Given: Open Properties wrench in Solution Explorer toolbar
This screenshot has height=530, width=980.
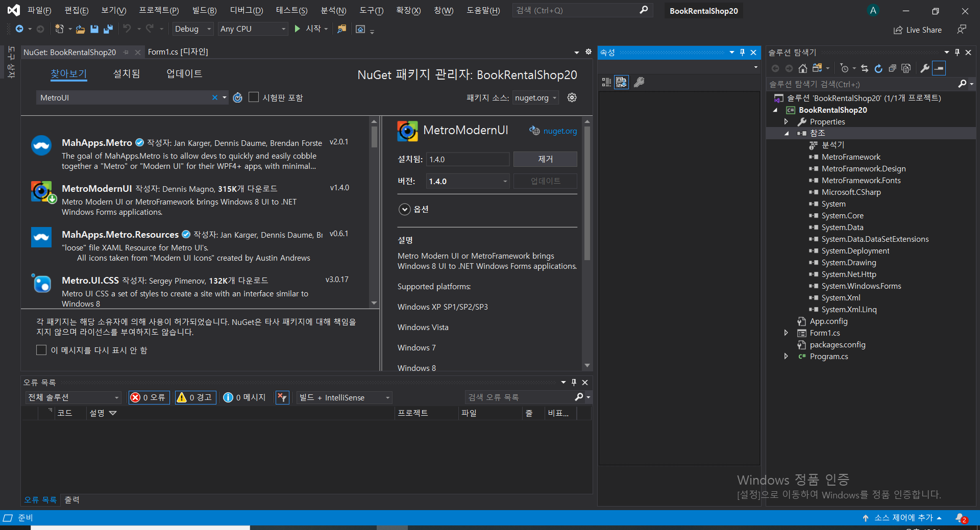Looking at the screenshot, I should [924, 68].
